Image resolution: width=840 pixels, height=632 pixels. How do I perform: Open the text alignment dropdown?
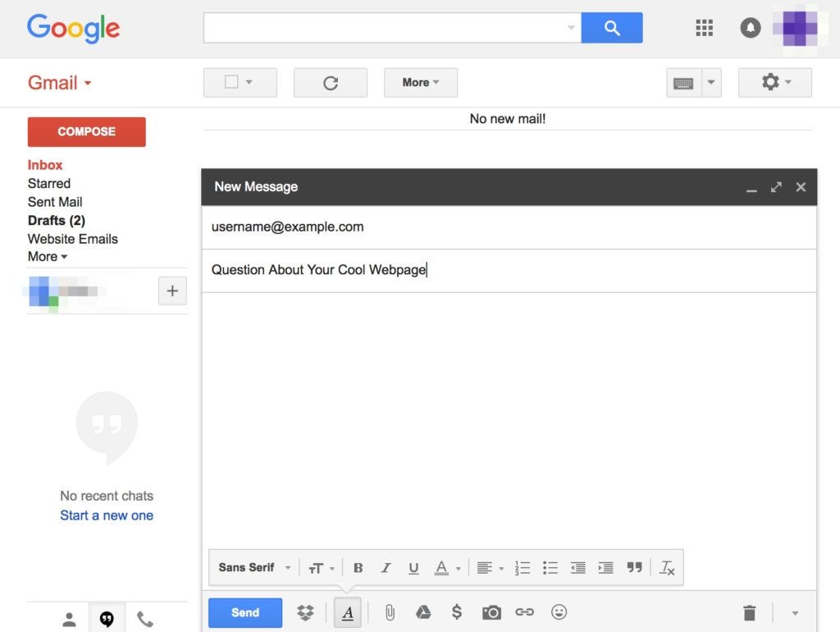click(490, 568)
